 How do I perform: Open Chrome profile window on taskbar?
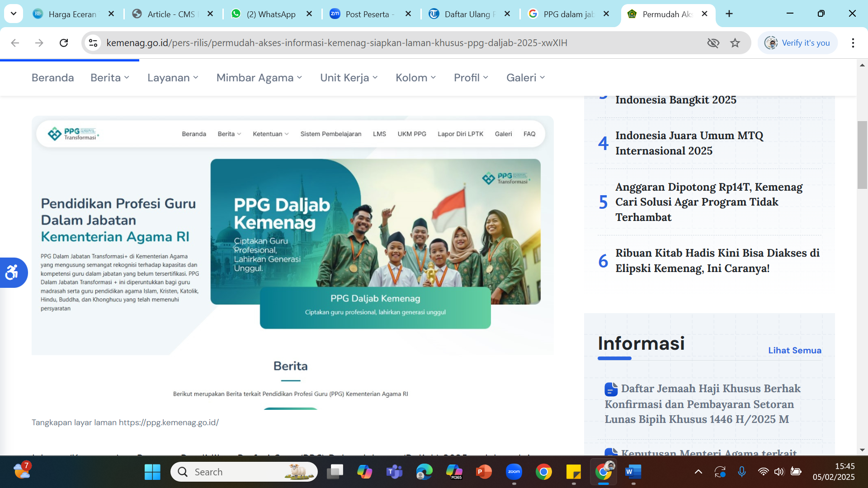coord(604,472)
